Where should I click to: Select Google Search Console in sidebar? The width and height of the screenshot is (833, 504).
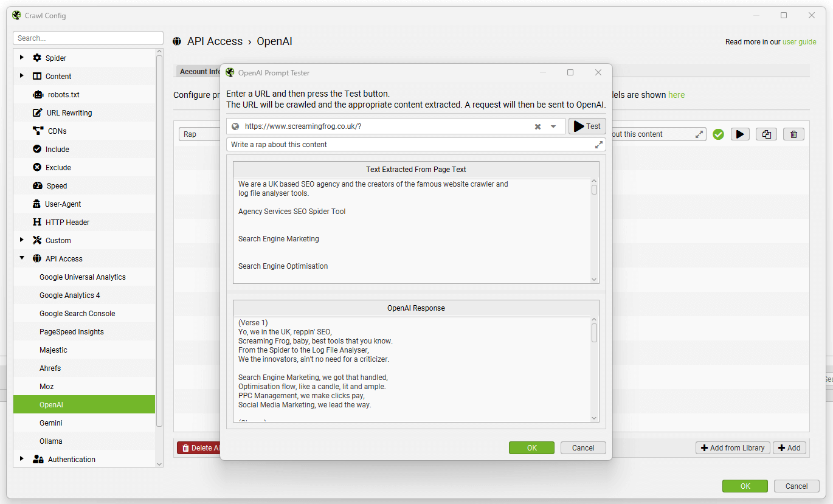tap(77, 314)
